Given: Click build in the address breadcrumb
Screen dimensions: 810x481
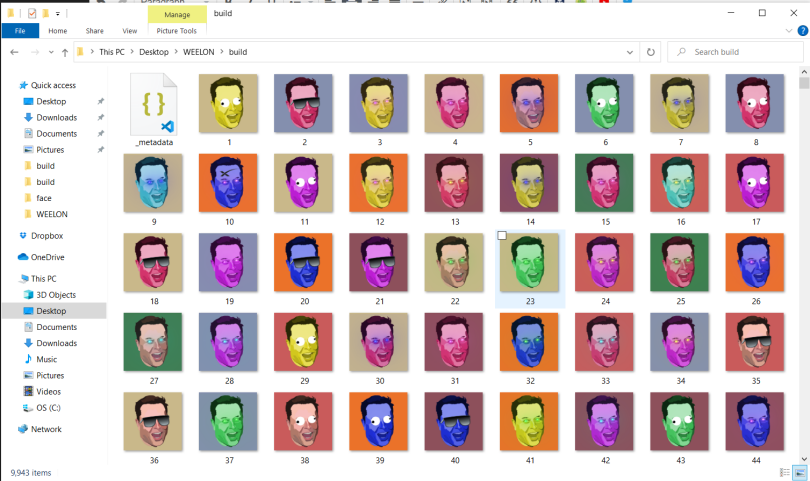Looking at the screenshot, I should tap(238, 52).
